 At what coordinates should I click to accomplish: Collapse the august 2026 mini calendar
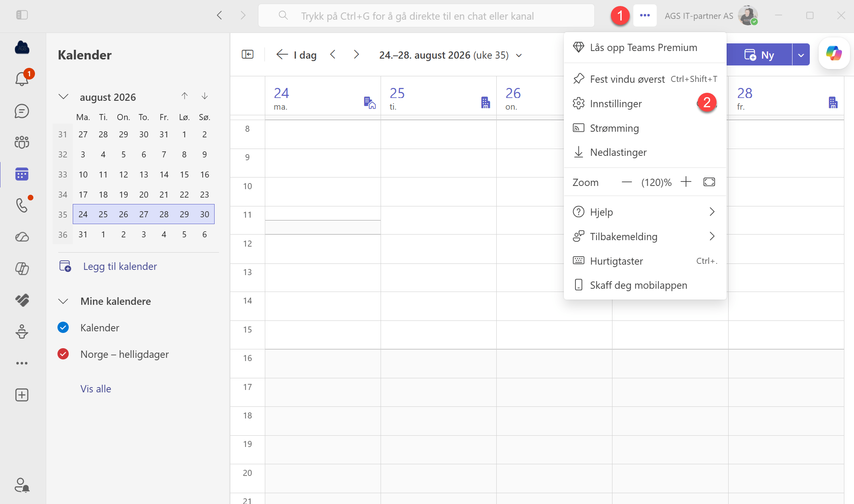(x=63, y=97)
